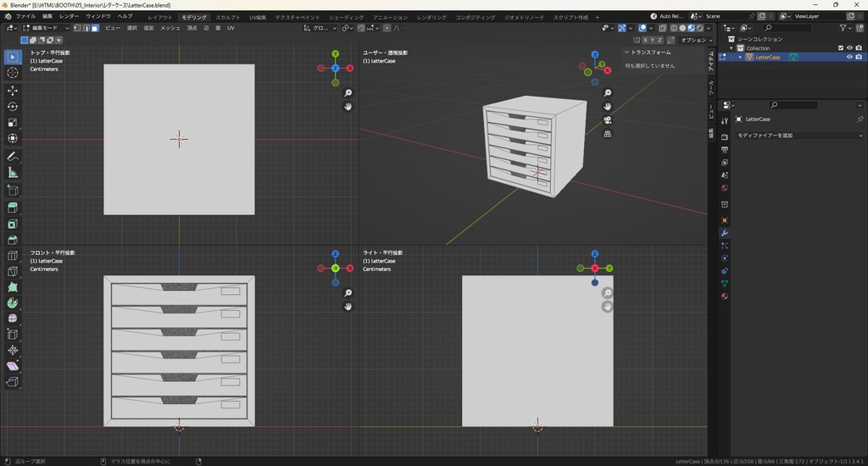This screenshot has height=466, width=868.
Task: Open the Object Data properties green triangle tab
Action: pyautogui.click(x=725, y=284)
